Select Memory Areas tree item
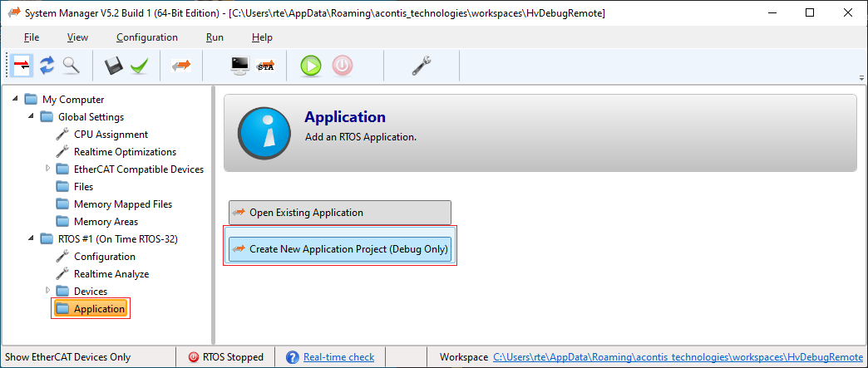Viewport: 868px width, 368px height. click(106, 221)
